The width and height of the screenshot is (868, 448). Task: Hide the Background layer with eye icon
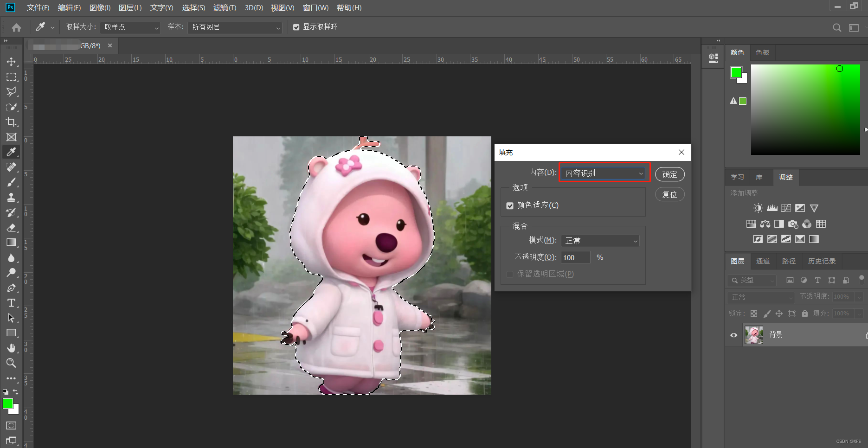[733, 335]
